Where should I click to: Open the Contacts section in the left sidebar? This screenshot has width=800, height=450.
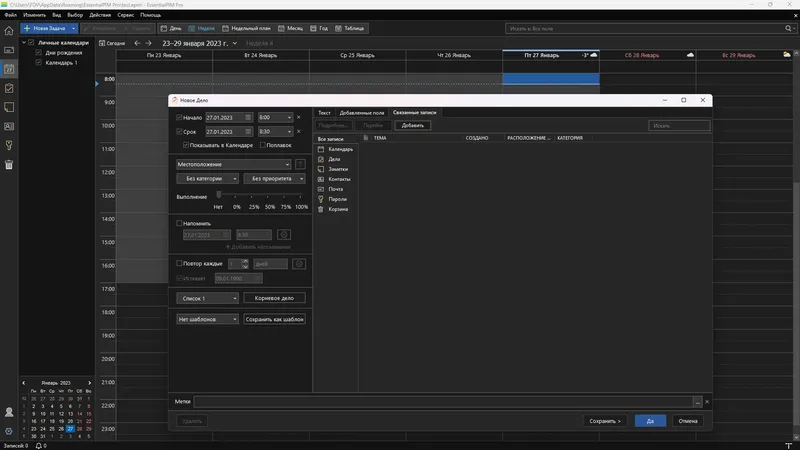[9, 126]
